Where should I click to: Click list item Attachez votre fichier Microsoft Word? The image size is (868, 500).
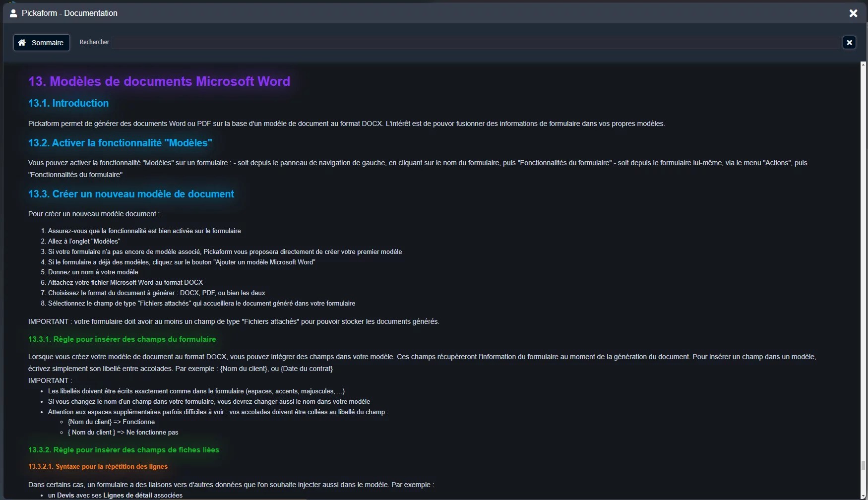pos(125,282)
